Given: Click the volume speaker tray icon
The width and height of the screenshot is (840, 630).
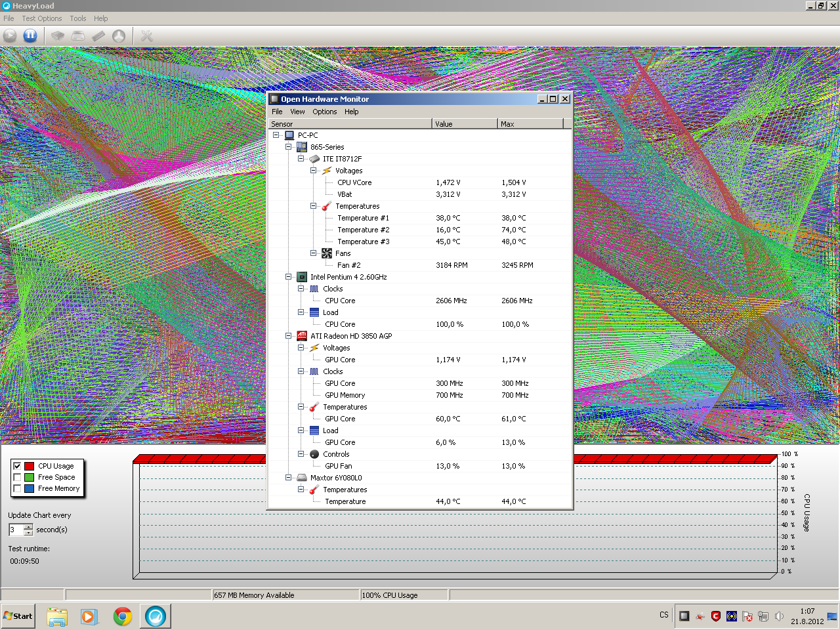Looking at the screenshot, I should (779, 616).
